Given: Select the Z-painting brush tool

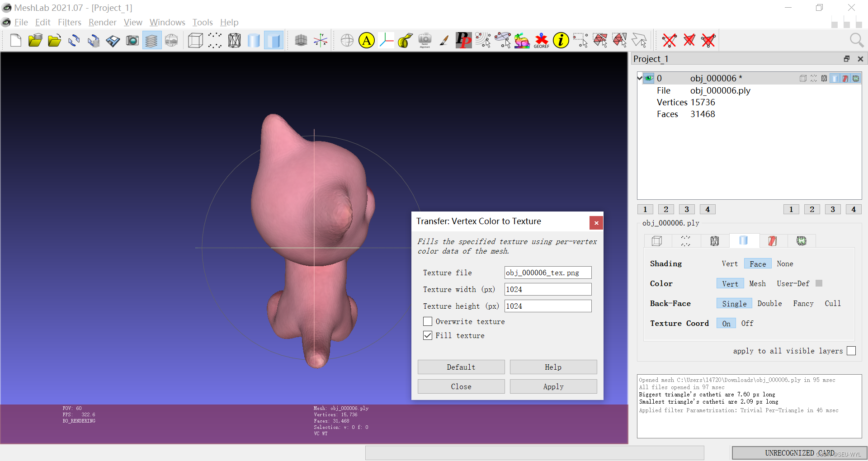Looking at the screenshot, I should tap(444, 41).
